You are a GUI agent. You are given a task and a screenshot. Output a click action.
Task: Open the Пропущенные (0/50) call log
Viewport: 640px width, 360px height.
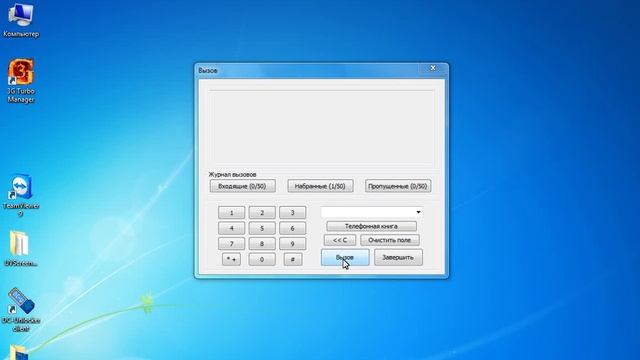click(398, 186)
